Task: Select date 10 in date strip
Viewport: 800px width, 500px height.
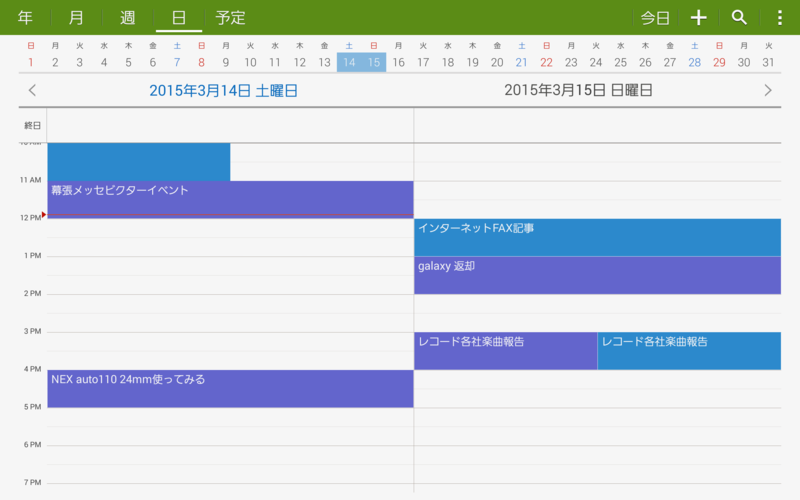Action: click(x=250, y=62)
